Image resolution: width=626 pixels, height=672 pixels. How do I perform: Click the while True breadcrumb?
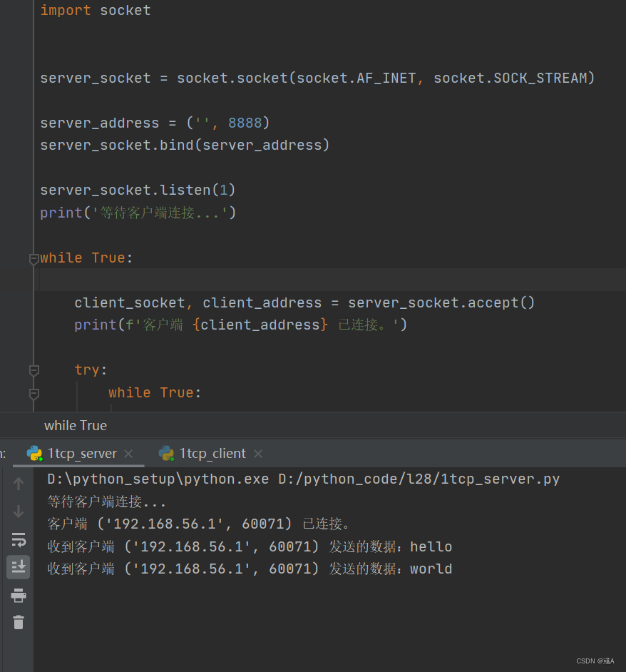76,426
